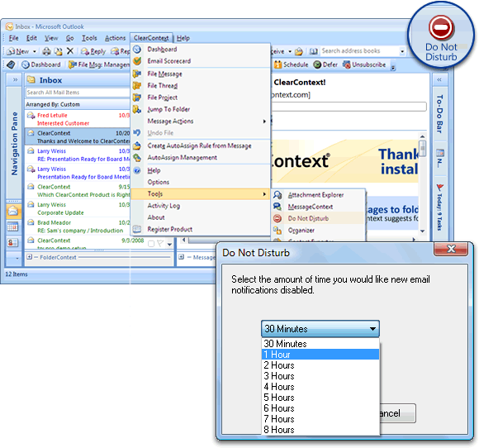Choose File Message menu item
The width and height of the screenshot is (479, 448).
201,74
